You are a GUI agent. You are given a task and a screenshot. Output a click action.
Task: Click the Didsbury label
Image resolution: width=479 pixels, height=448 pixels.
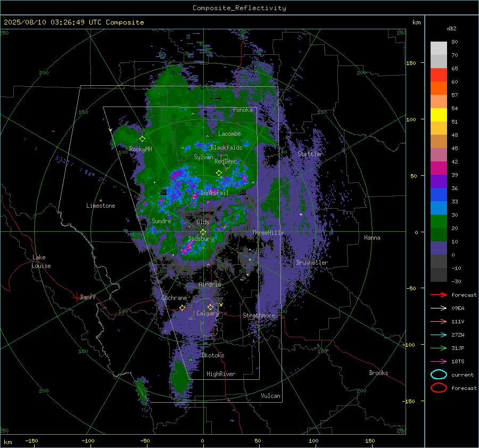201,239
